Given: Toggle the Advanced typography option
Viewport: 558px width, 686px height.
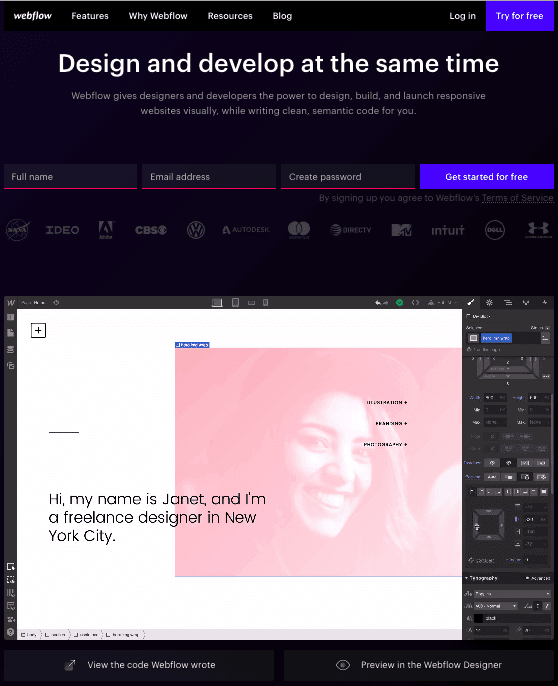Looking at the screenshot, I should coord(538,578).
